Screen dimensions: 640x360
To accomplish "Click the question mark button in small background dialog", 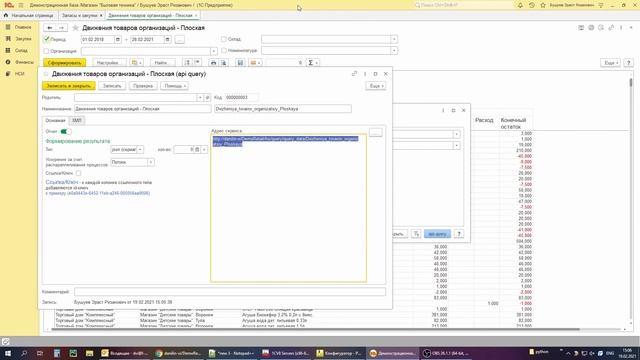I will [x=459, y=234].
